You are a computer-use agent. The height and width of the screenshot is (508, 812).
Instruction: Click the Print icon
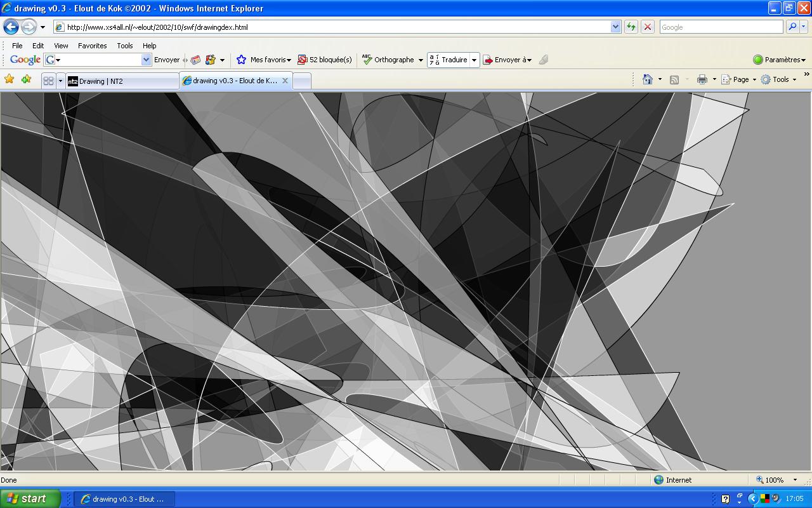[702, 79]
